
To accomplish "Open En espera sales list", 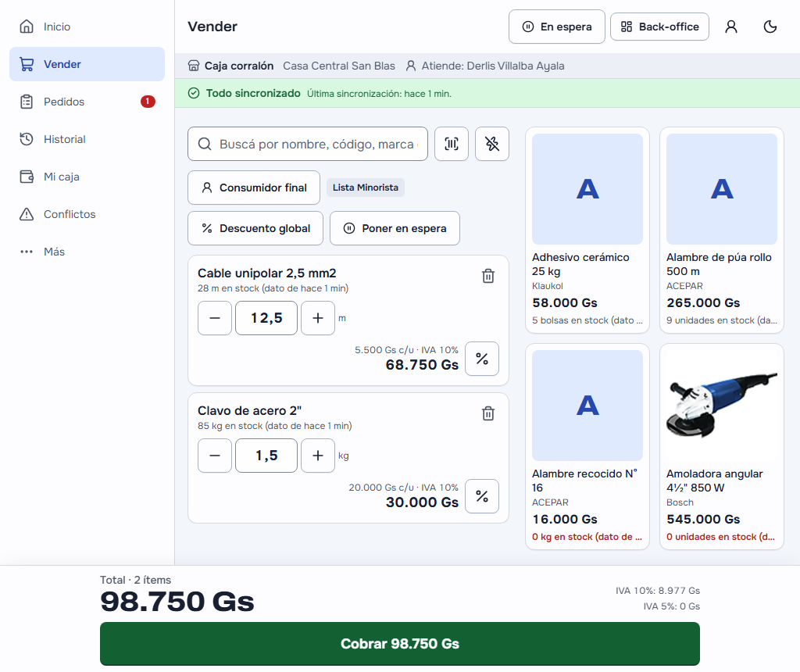I will (x=556, y=27).
